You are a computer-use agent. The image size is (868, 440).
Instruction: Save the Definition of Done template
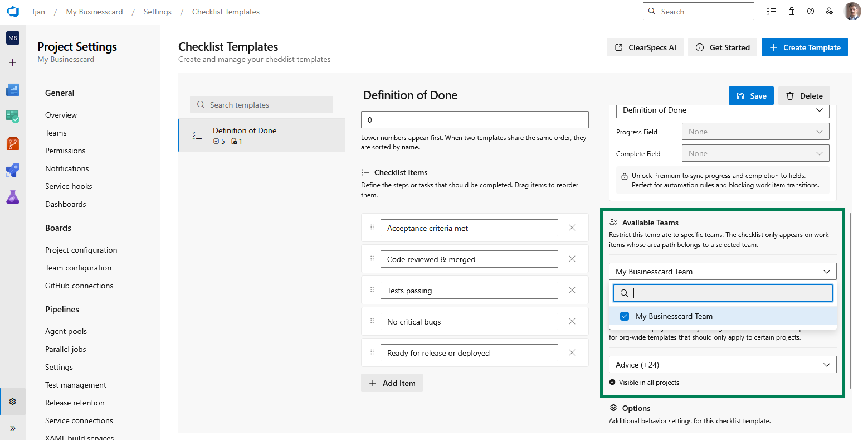(x=751, y=95)
